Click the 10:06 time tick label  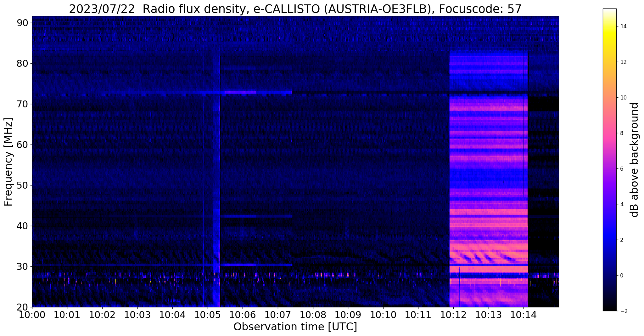(243, 315)
